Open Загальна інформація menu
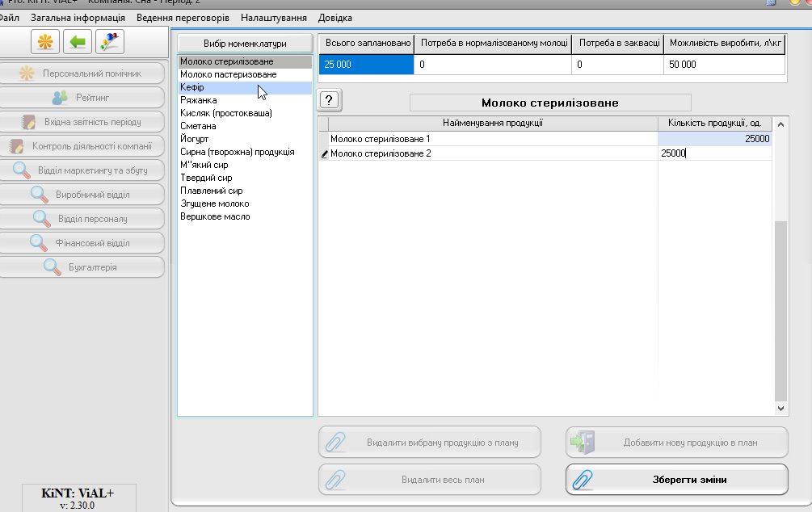Screen dimensions: 812x512 [78, 18]
